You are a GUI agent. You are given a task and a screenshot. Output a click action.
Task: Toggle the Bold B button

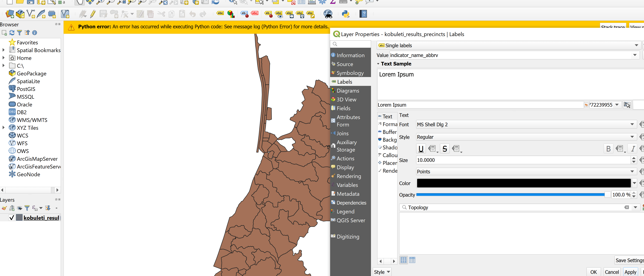608,148
